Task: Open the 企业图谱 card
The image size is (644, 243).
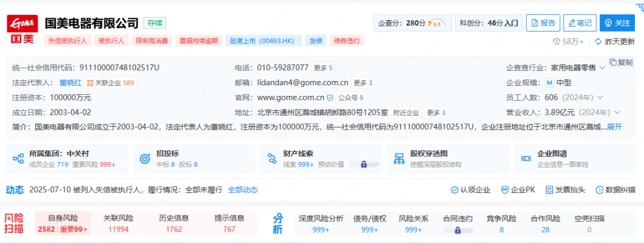Action: click(575, 159)
